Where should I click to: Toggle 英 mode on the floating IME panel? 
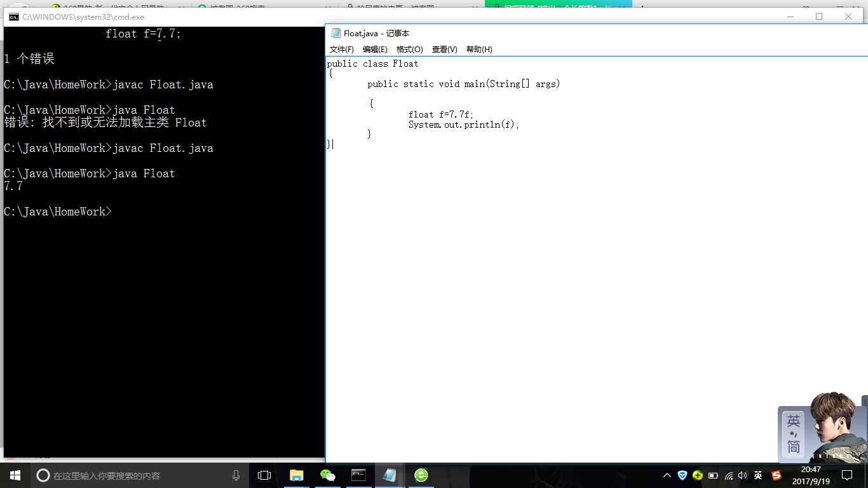click(794, 421)
